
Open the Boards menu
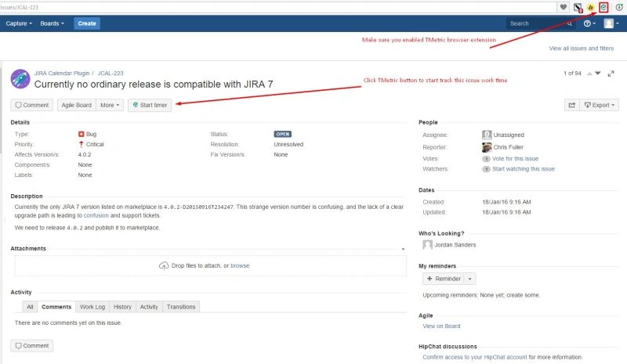tap(52, 23)
